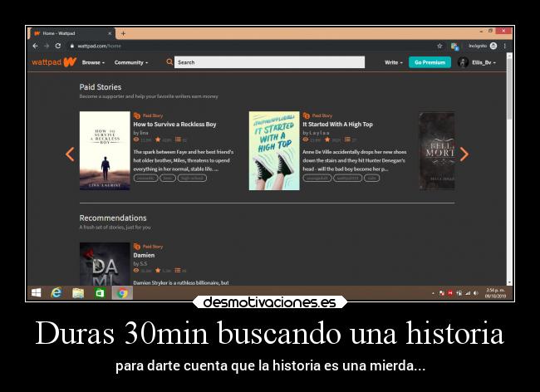
Task: Click first tag under High Top story
Action: click(x=317, y=178)
